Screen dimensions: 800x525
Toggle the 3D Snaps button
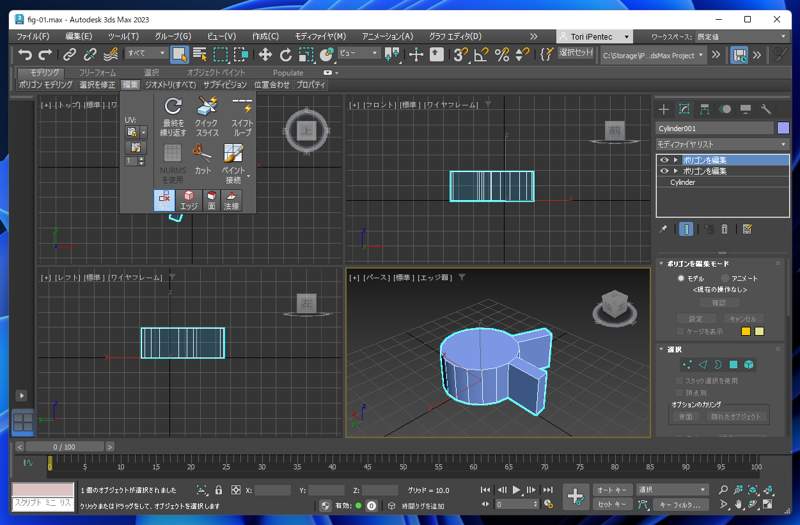pos(461,54)
